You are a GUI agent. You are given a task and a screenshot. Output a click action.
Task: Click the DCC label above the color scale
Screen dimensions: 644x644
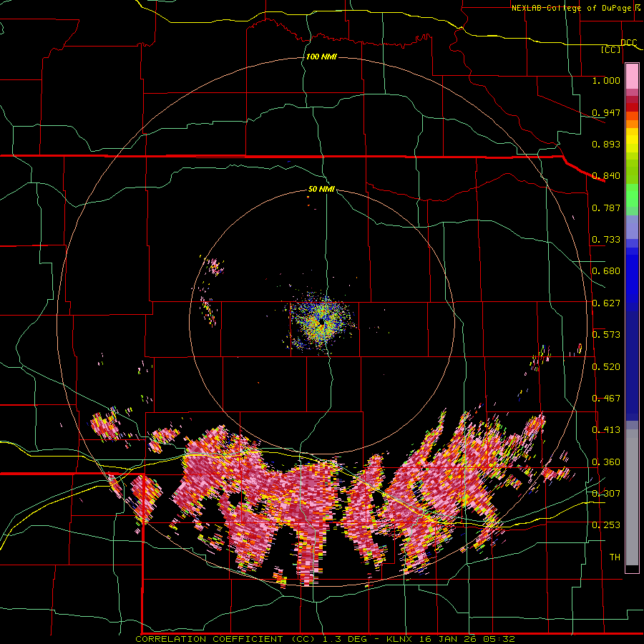[x=628, y=42]
